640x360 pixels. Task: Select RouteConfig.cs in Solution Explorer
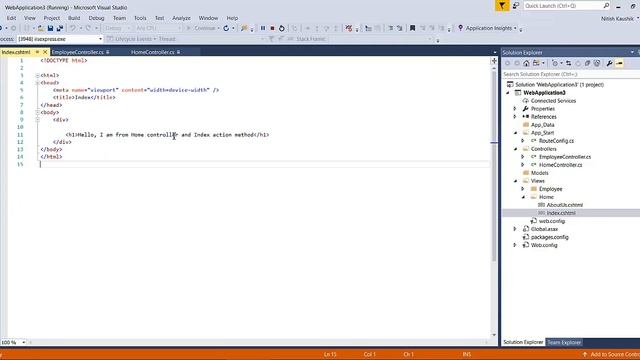(556, 141)
